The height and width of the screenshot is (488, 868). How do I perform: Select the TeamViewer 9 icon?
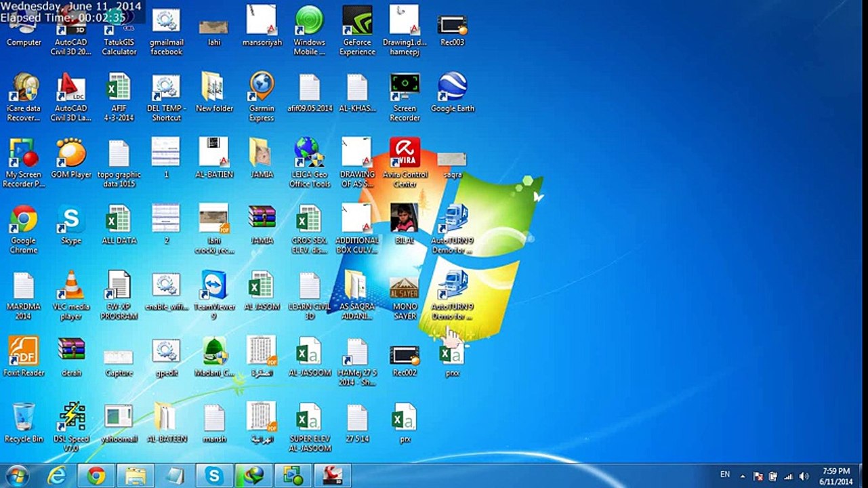point(214,295)
